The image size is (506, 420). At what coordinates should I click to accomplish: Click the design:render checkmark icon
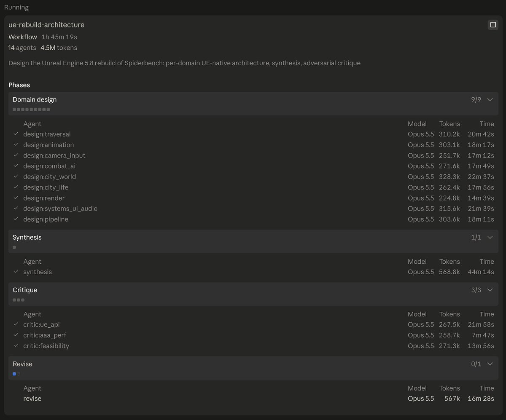point(16,198)
